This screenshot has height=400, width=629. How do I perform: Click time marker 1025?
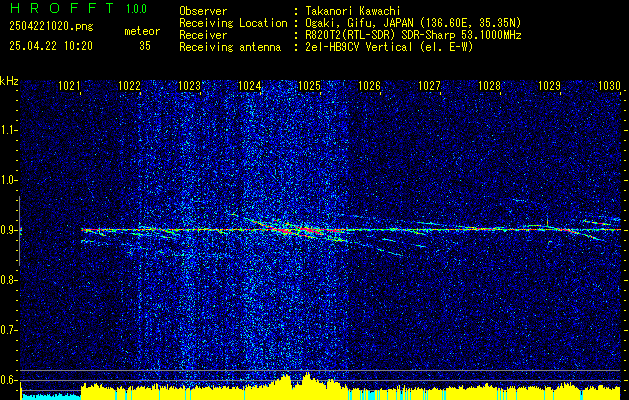point(310,85)
